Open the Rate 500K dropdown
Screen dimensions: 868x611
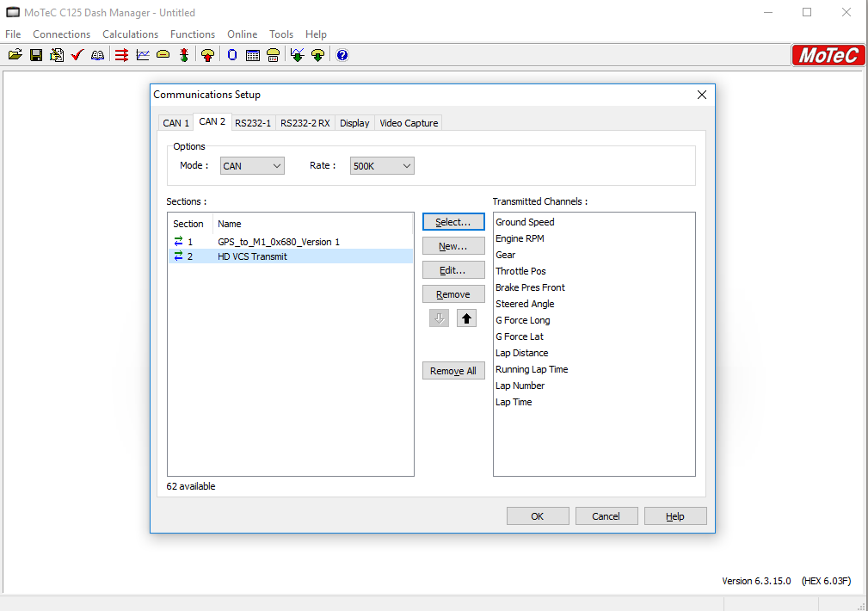pyautogui.click(x=382, y=165)
